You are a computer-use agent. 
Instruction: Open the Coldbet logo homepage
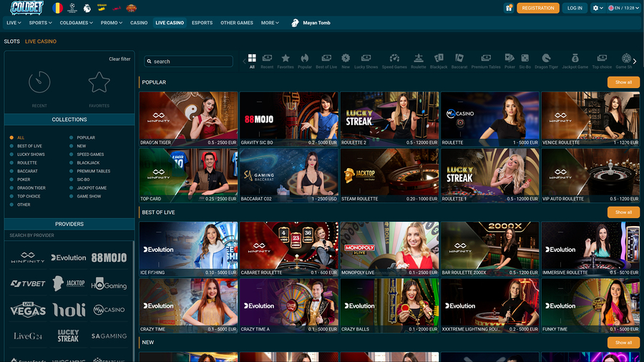[x=26, y=7]
